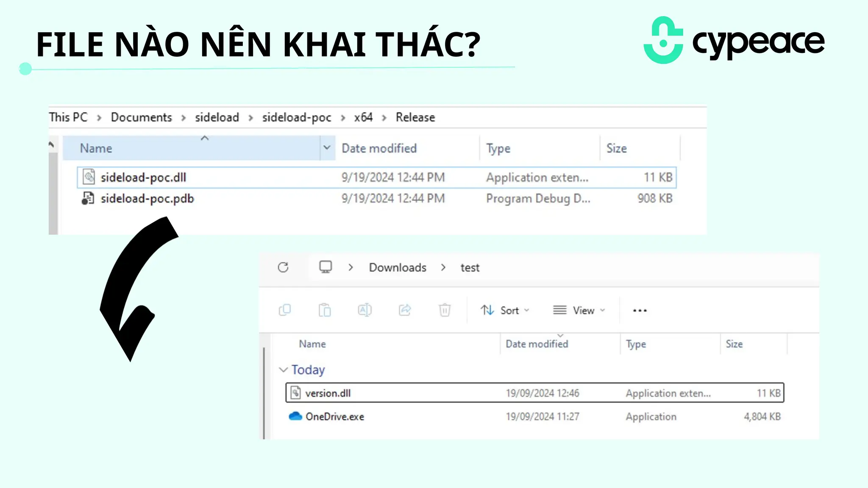Select the sideload-poc.pdb file name
The height and width of the screenshot is (488, 868).
tap(147, 199)
